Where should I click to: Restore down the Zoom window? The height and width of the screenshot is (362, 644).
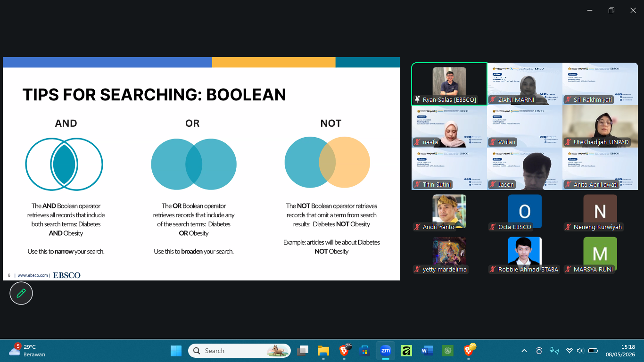click(x=611, y=10)
